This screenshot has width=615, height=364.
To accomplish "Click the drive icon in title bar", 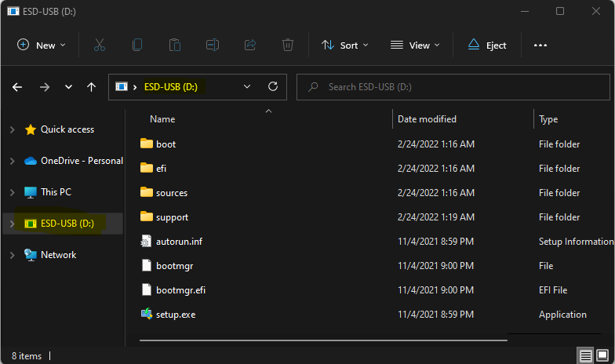I will (13, 11).
